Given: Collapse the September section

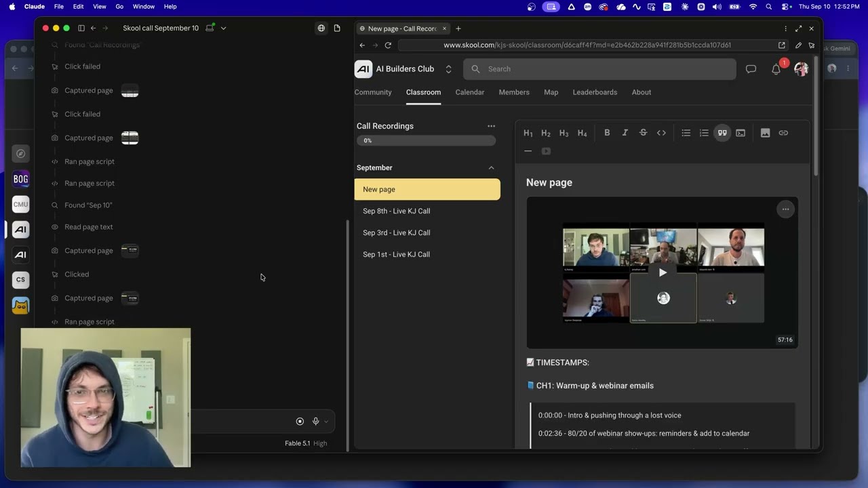Looking at the screenshot, I should (491, 167).
